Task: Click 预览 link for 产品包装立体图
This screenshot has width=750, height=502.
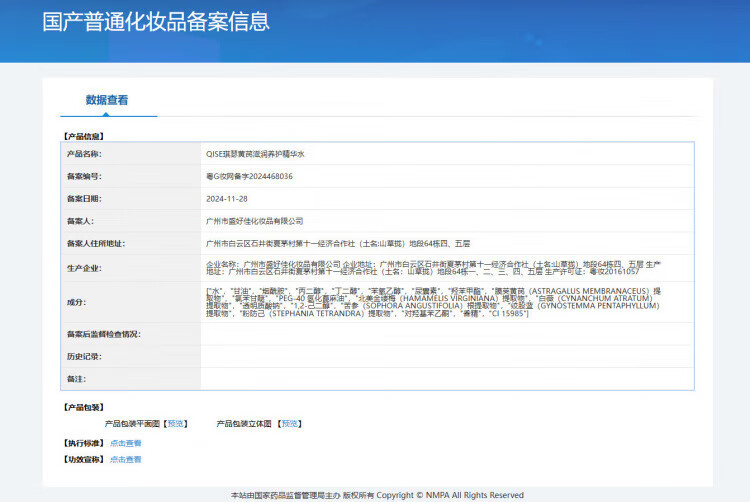Action: pyautogui.click(x=289, y=423)
